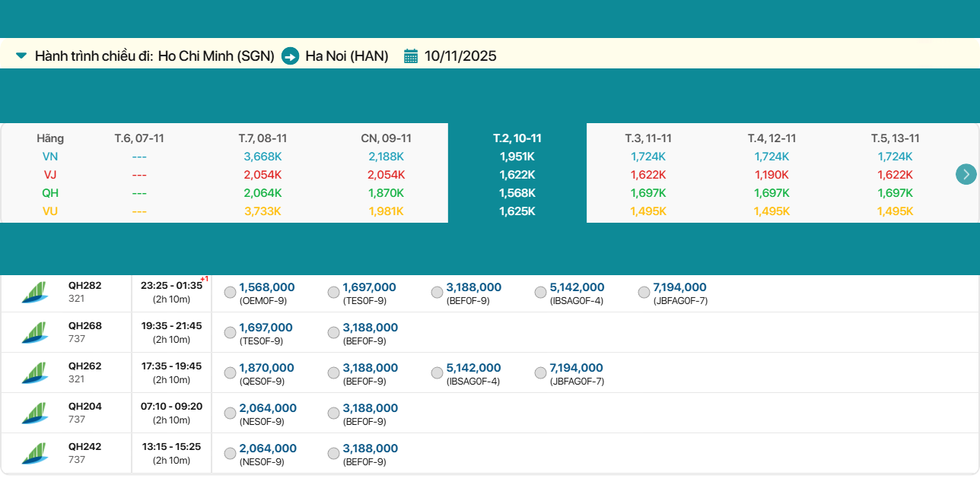980x488 pixels.
Task: Click Bamboo Airways logo for flight QH268
Action: coord(34,333)
